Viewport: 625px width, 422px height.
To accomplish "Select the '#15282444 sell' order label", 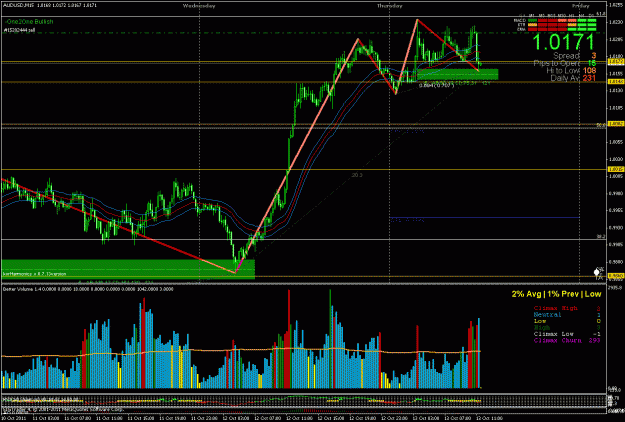I will [x=20, y=30].
